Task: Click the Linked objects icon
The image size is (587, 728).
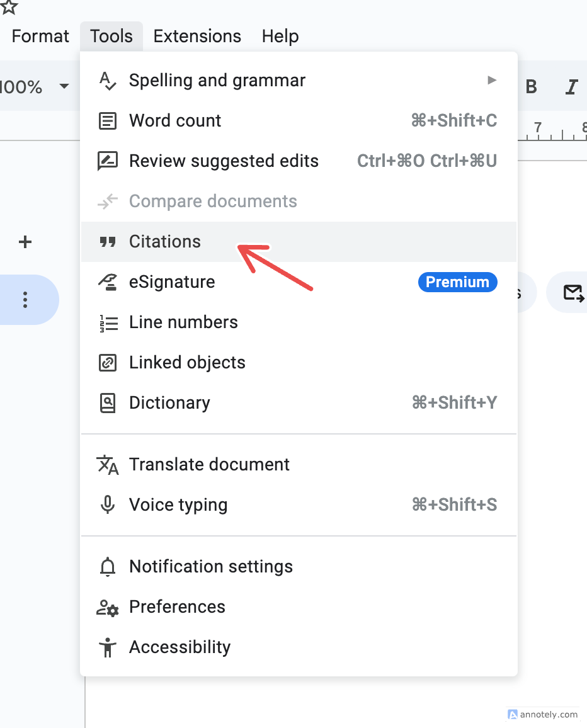Action: pos(108,363)
